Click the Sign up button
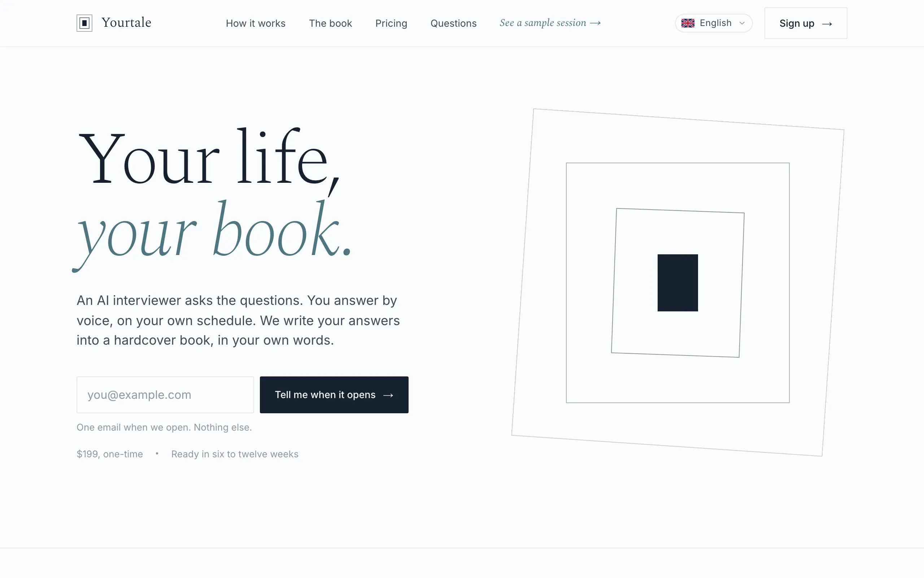The height and width of the screenshot is (578, 924). click(806, 23)
